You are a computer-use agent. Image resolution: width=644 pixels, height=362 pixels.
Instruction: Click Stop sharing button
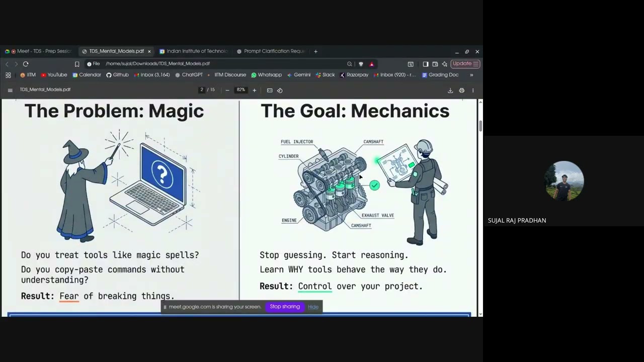[285, 307]
